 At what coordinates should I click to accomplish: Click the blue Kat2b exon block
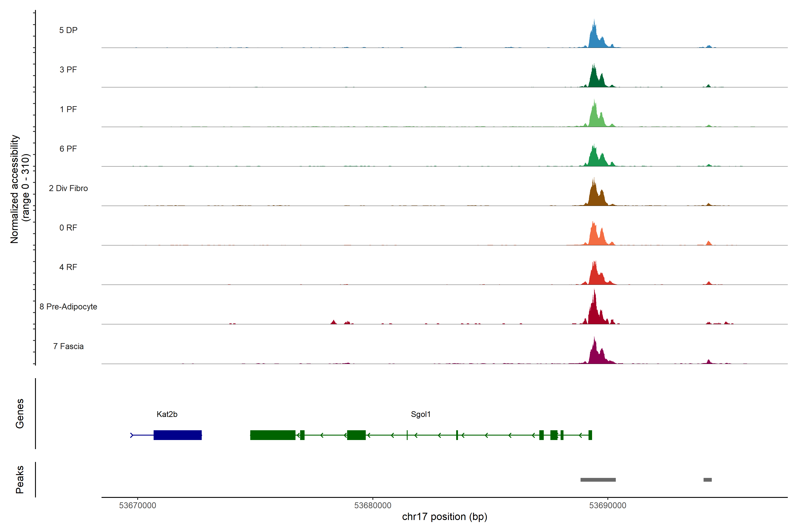(178, 435)
